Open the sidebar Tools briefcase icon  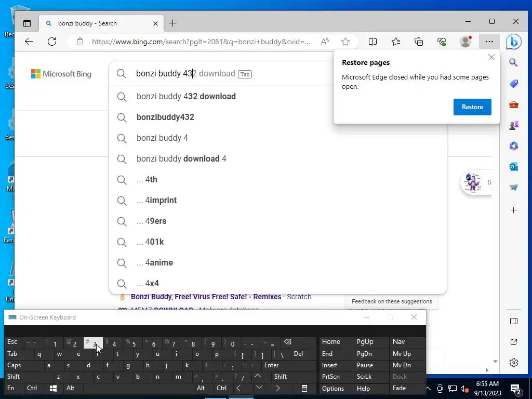(514, 104)
